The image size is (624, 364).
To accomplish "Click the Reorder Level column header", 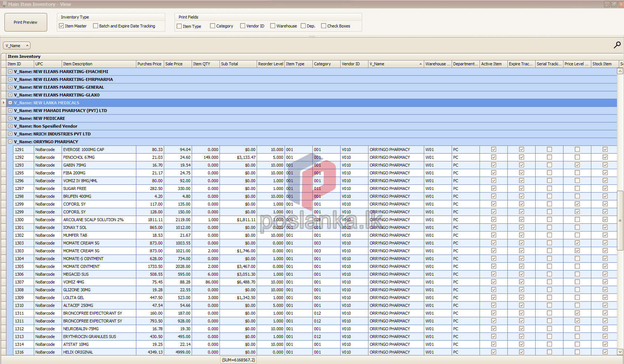I will pyautogui.click(x=271, y=64).
